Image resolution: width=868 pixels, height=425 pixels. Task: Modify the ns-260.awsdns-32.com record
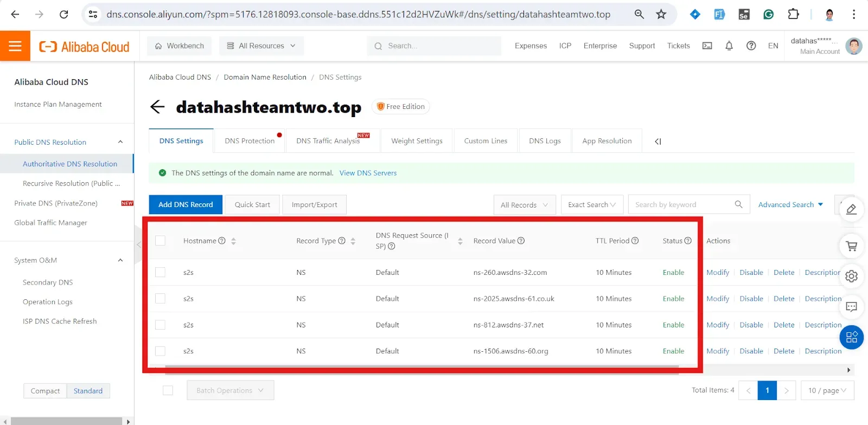tap(718, 272)
